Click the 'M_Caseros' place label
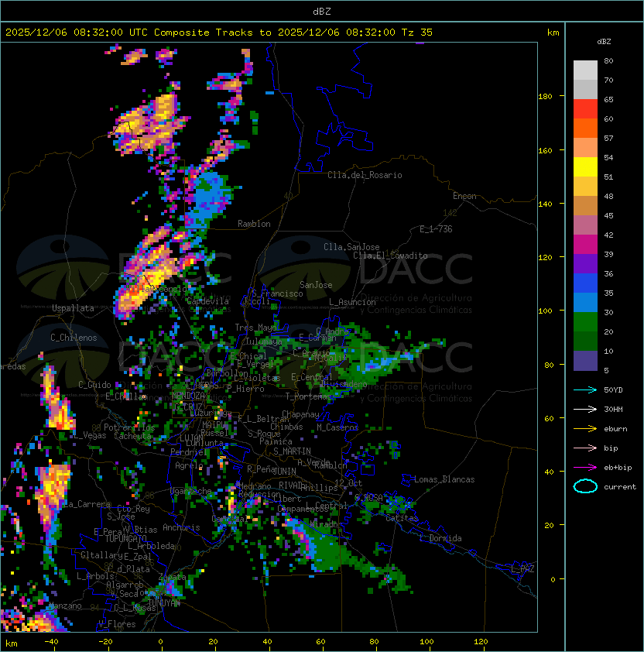The width and height of the screenshot is (644, 652). tap(337, 427)
